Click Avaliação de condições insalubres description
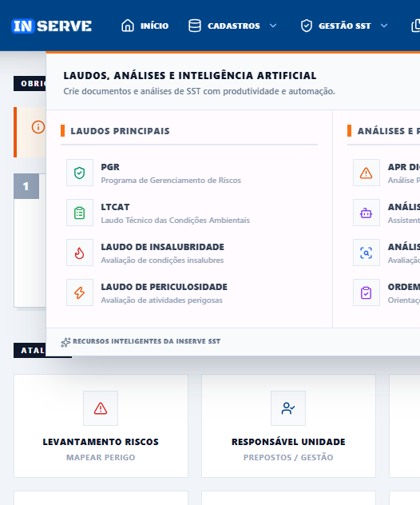Screen dimensions: 420x505 (162, 260)
